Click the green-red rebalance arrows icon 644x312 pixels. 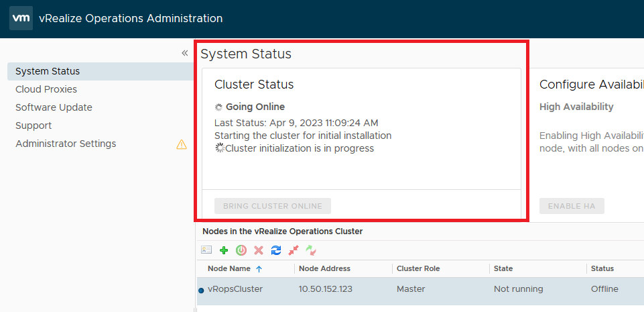point(312,250)
